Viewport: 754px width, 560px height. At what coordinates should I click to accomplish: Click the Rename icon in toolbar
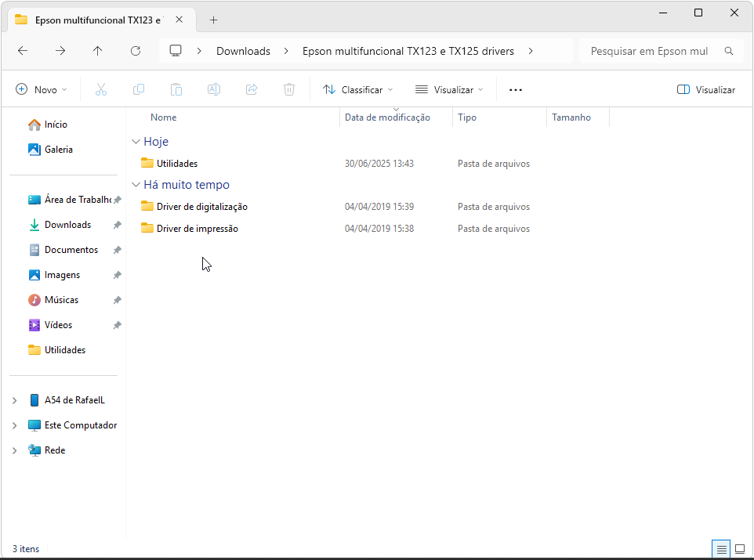[214, 89]
